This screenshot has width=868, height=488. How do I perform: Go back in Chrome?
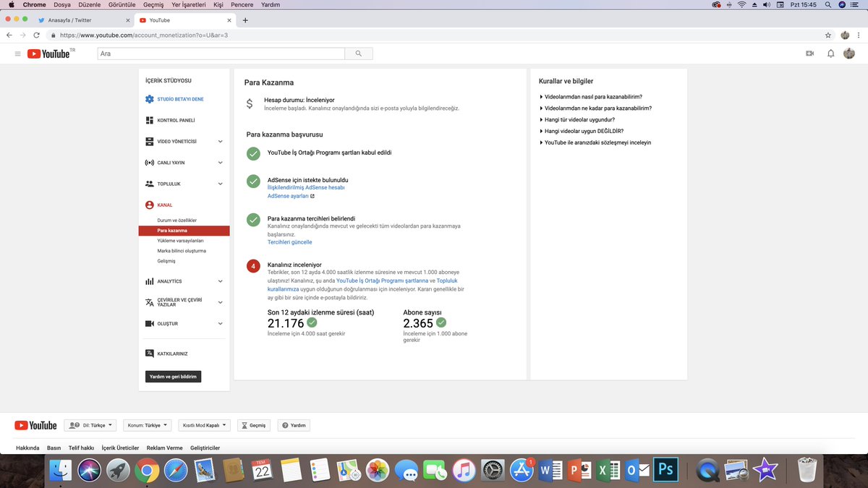(9, 35)
